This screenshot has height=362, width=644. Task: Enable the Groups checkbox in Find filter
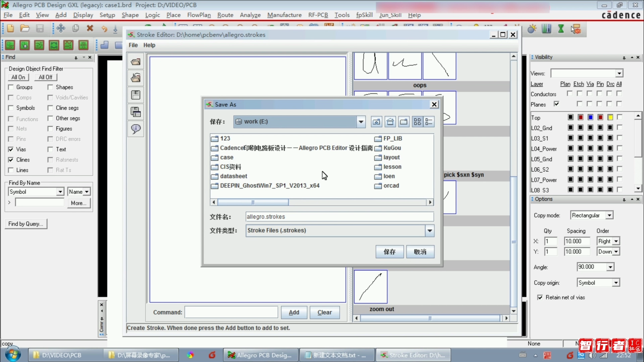(11, 87)
